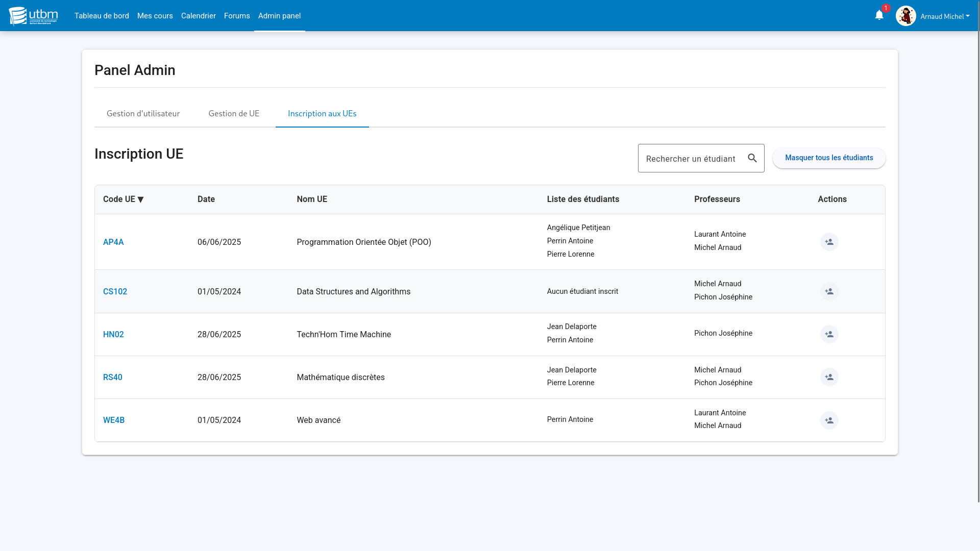
Task: Click the user avatar picture
Action: [905, 16]
